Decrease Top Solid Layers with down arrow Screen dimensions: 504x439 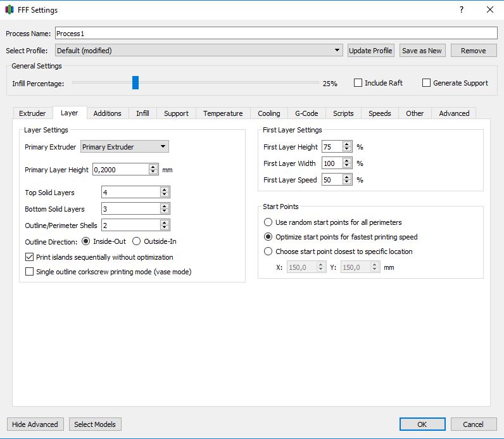click(x=164, y=195)
